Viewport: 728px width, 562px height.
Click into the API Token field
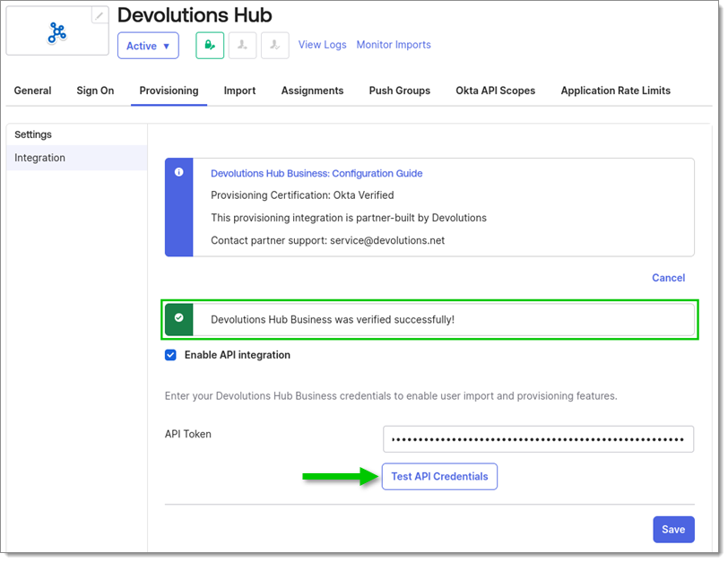[538, 439]
